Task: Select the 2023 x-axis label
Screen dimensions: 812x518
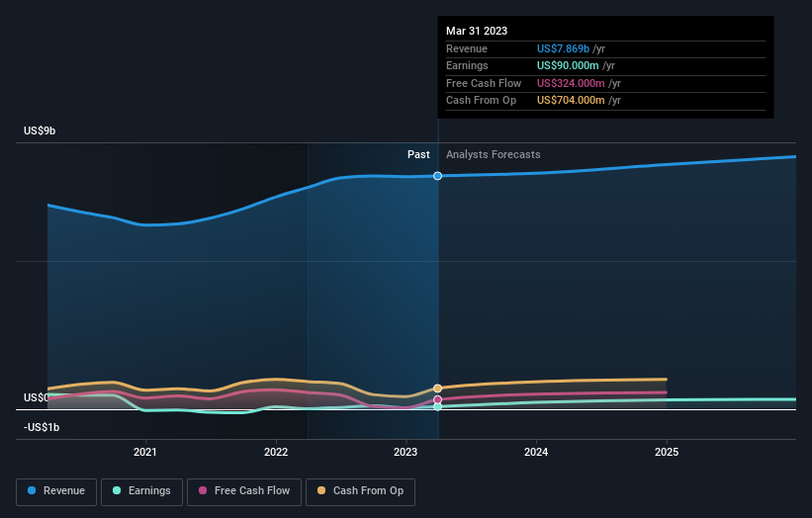Action: coord(406,453)
